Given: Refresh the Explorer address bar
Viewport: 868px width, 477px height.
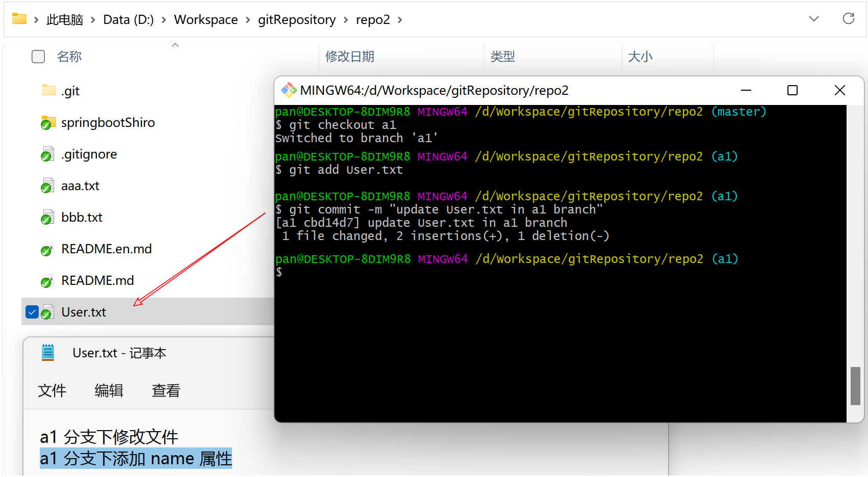Looking at the screenshot, I should [848, 19].
